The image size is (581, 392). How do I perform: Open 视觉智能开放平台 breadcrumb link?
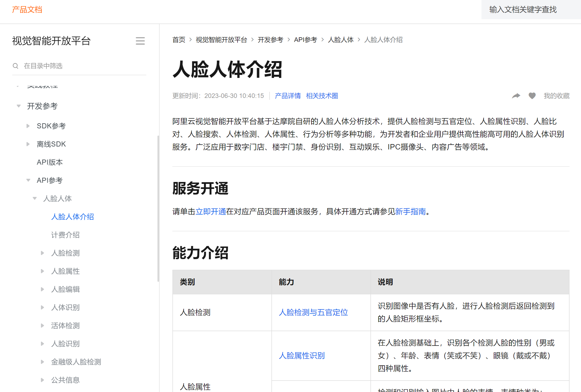(222, 40)
